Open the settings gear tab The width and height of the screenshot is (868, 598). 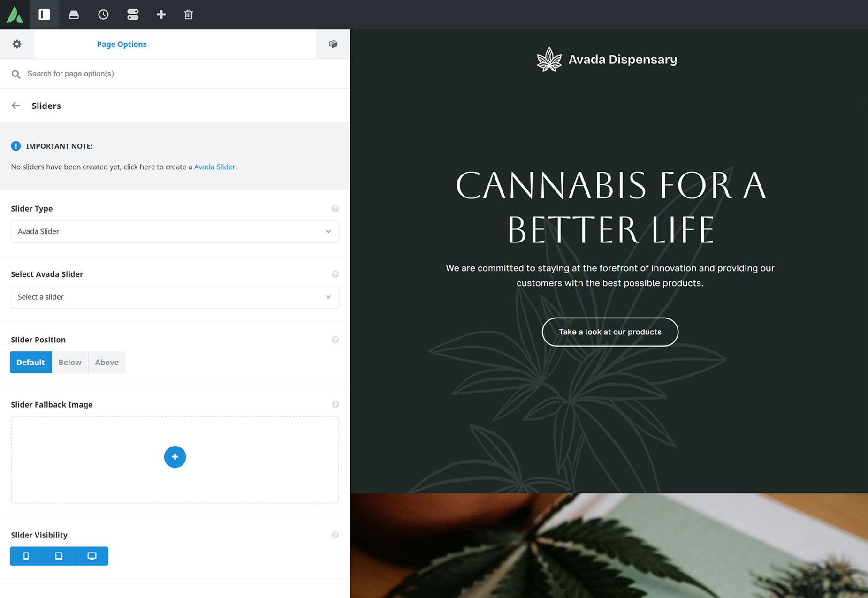click(x=17, y=44)
